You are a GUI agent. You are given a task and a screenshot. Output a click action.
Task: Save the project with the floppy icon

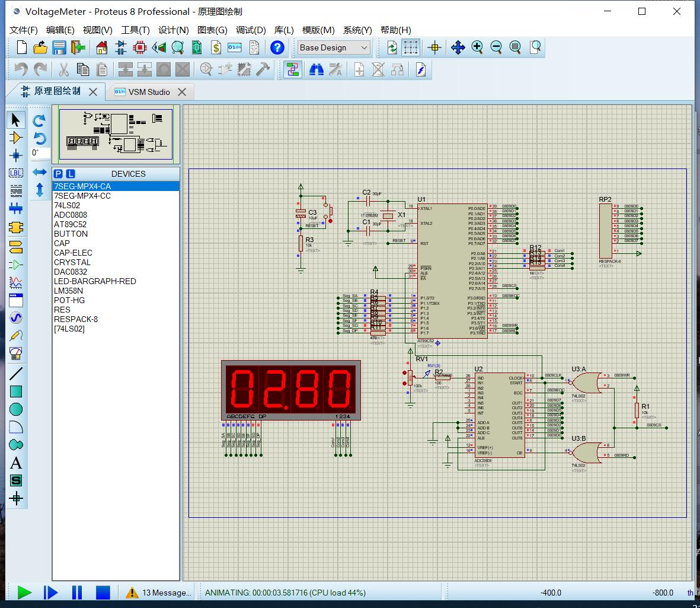point(59,47)
